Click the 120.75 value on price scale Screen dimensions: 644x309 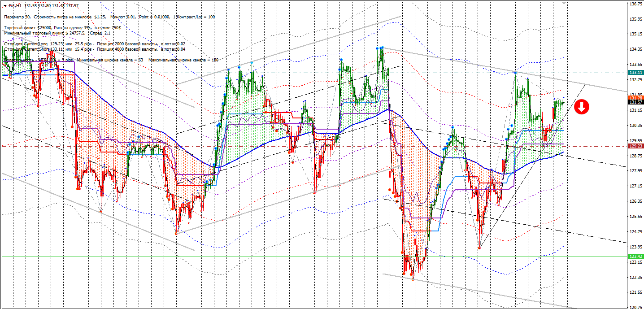[x=635, y=307]
